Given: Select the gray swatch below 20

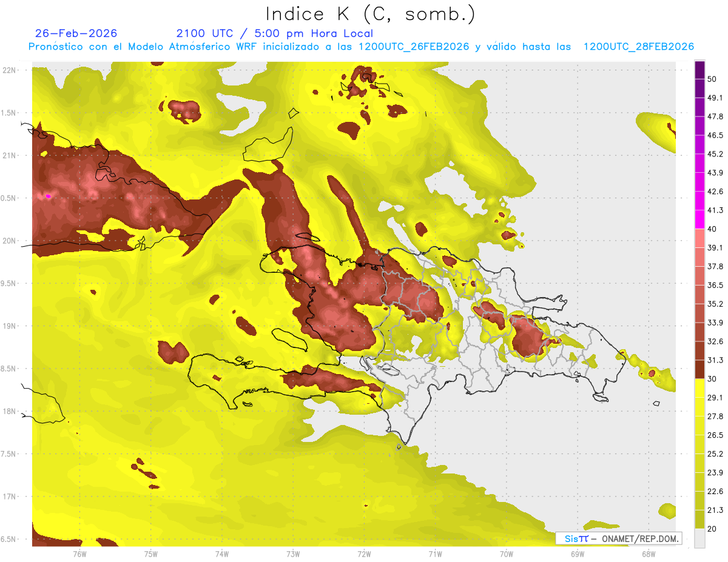Looking at the screenshot, I should pos(699,538).
